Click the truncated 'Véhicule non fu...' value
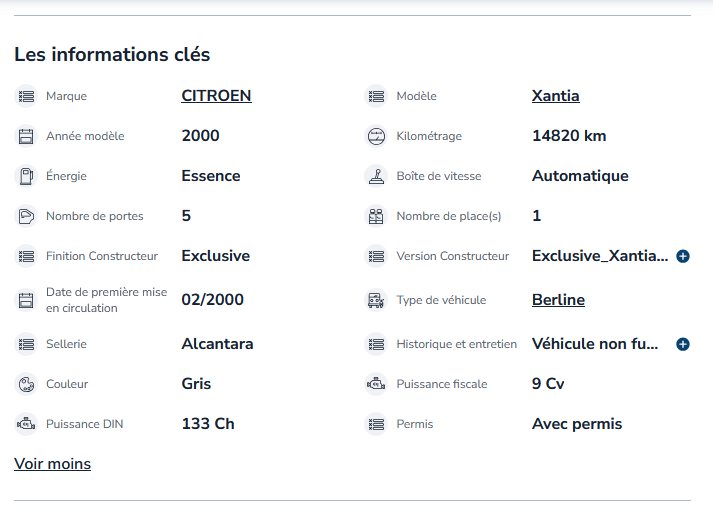This screenshot has height=514, width=713. [x=595, y=344]
